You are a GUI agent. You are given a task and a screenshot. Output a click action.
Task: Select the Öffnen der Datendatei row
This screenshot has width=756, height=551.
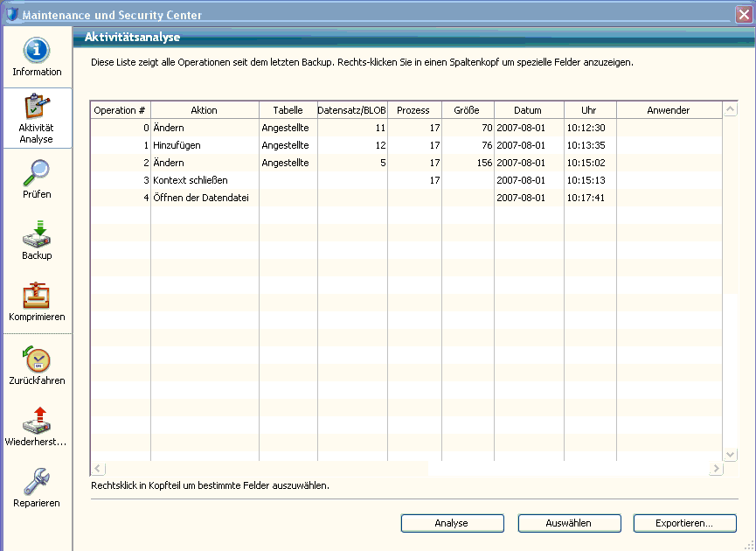tap(200, 198)
